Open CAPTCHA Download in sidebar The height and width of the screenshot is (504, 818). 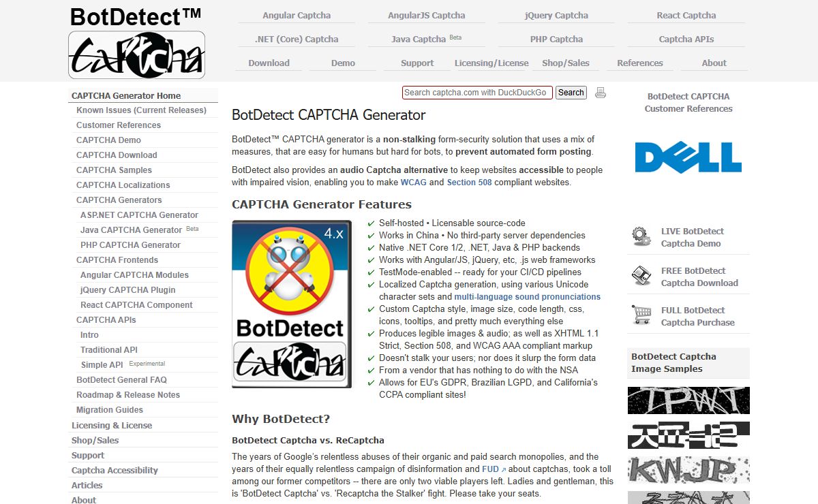tap(117, 155)
